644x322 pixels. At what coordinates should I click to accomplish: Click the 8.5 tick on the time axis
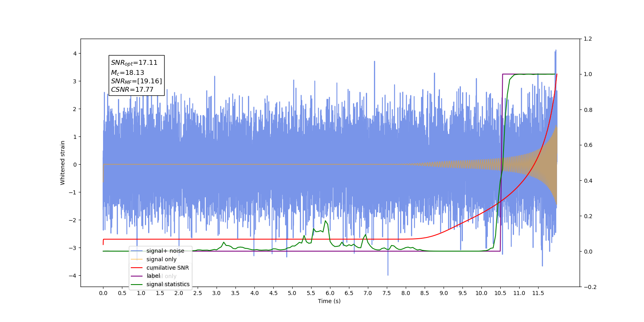425,293
